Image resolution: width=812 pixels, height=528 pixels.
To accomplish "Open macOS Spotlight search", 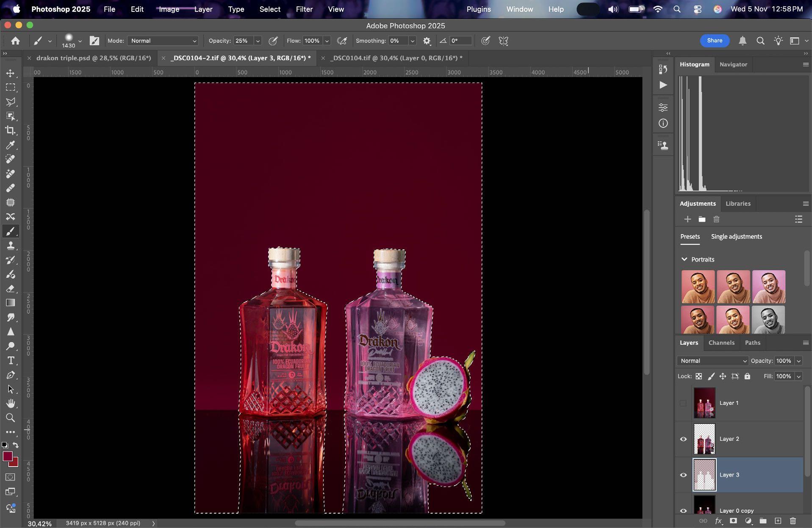I will coord(677,9).
